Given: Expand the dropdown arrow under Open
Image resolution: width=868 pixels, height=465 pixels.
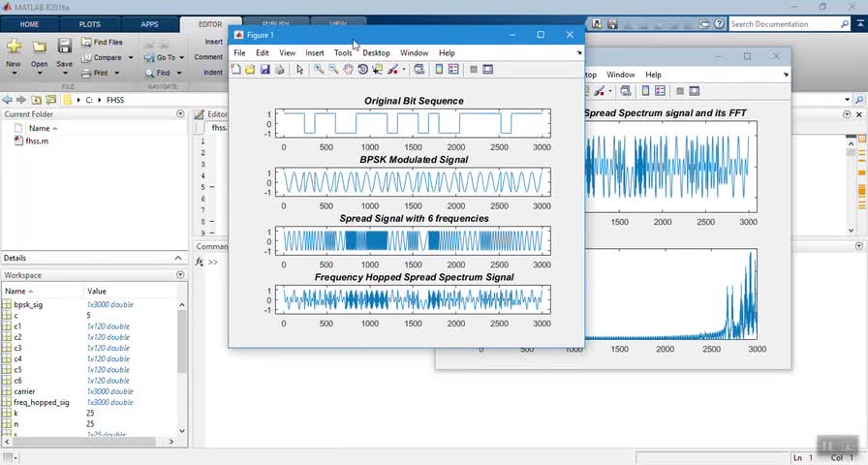Looking at the screenshot, I should (x=40, y=73).
